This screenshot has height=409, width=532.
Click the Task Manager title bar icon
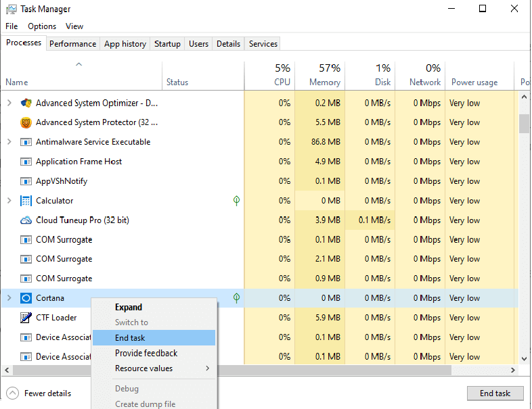tap(12, 9)
